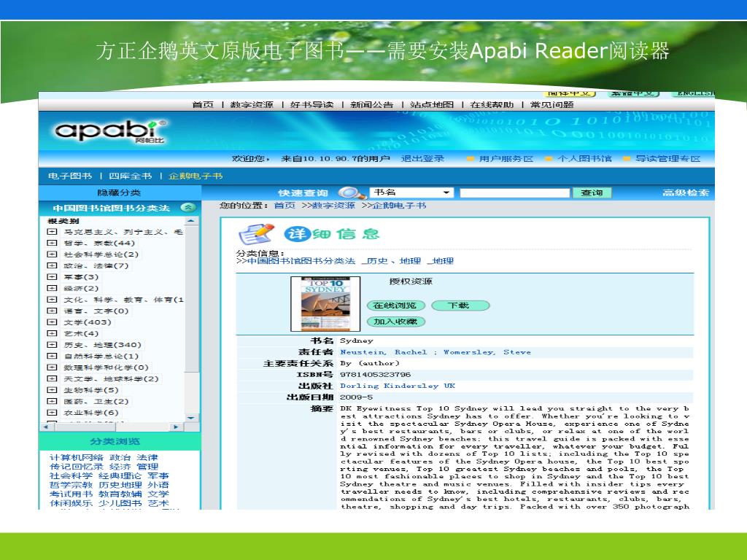Click the 在线浏览 button

pyautogui.click(x=395, y=306)
